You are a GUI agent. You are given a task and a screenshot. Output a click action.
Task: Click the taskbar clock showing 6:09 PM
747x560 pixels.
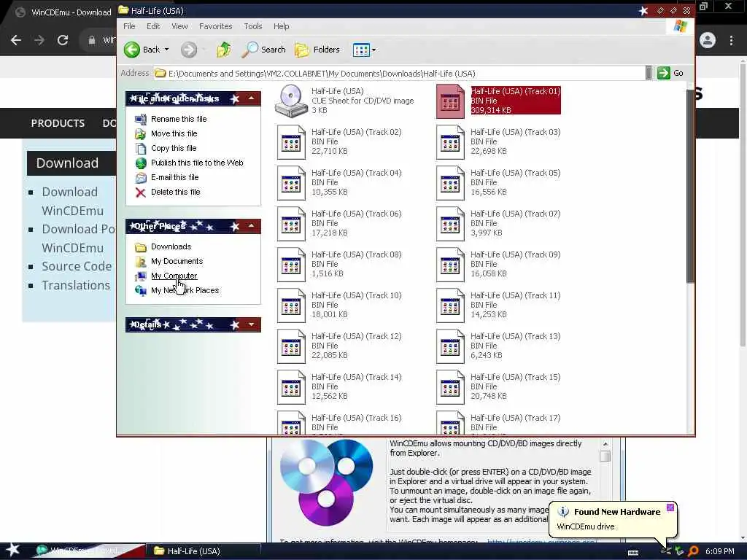point(719,551)
